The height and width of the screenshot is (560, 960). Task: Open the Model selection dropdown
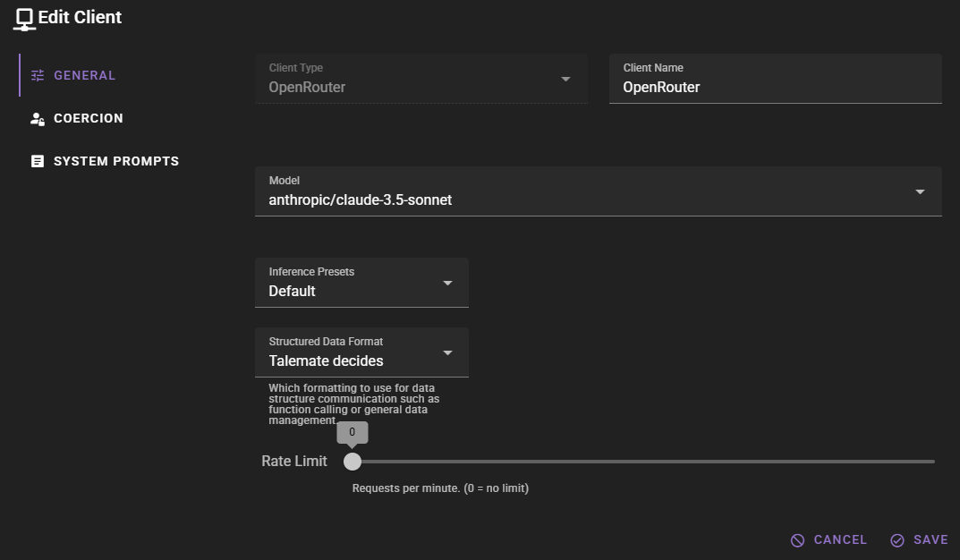point(599,191)
